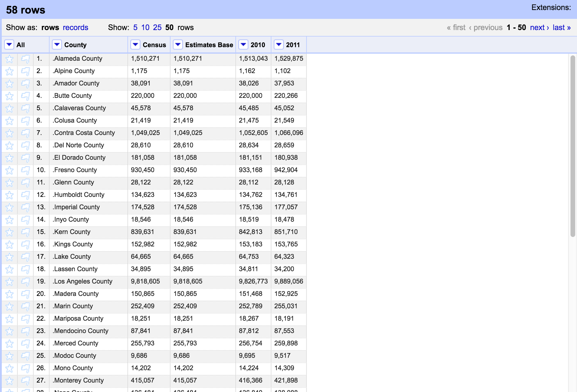Star the Alameda County row
The height and width of the screenshot is (392, 577).
pyautogui.click(x=9, y=59)
